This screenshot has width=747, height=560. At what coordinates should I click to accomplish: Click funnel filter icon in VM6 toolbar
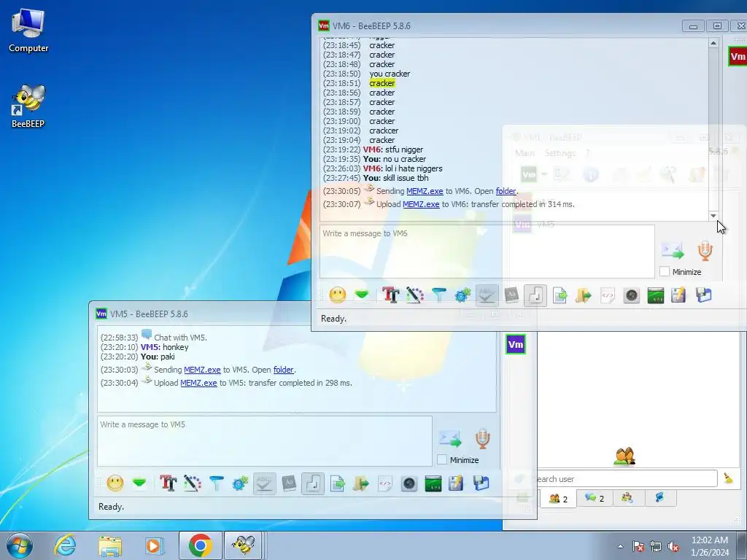click(x=438, y=295)
